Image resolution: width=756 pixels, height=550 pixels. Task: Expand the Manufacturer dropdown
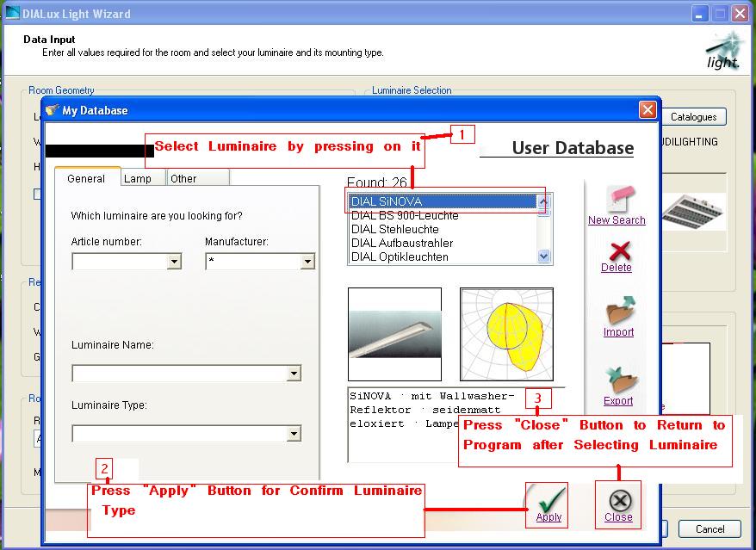point(309,262)
